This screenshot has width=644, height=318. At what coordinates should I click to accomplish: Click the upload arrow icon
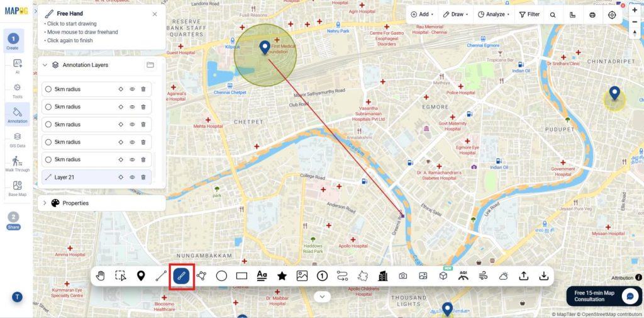(x=524, y=276)
